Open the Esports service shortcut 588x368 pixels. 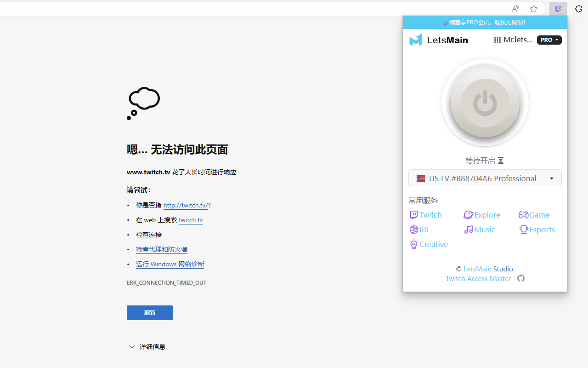pyautogui.click(x=537, y=230)
